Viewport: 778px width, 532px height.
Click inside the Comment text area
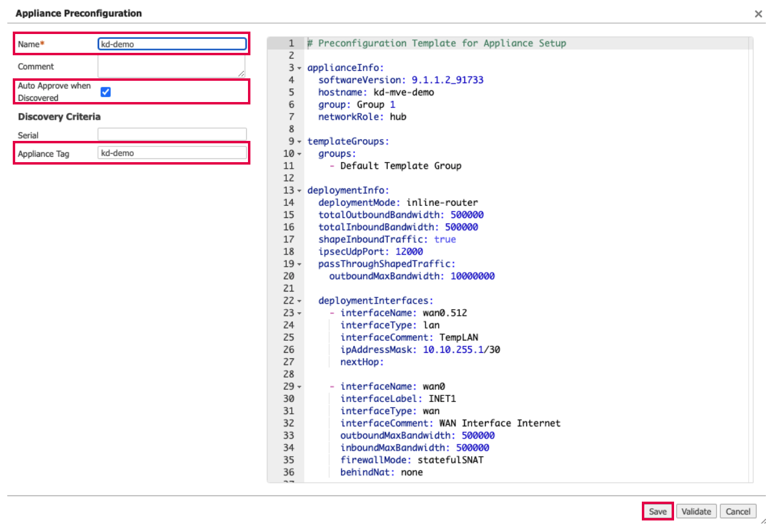tap(171, 66)
